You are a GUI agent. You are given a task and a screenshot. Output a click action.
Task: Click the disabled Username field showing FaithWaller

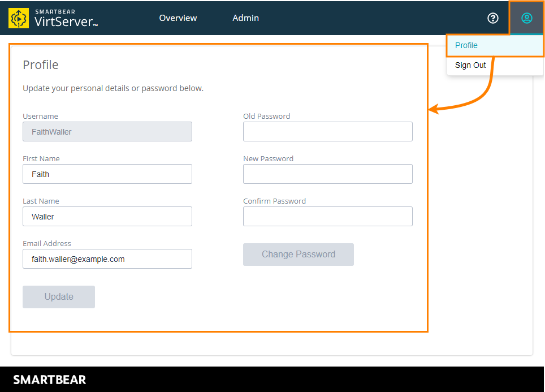[107, 131]
